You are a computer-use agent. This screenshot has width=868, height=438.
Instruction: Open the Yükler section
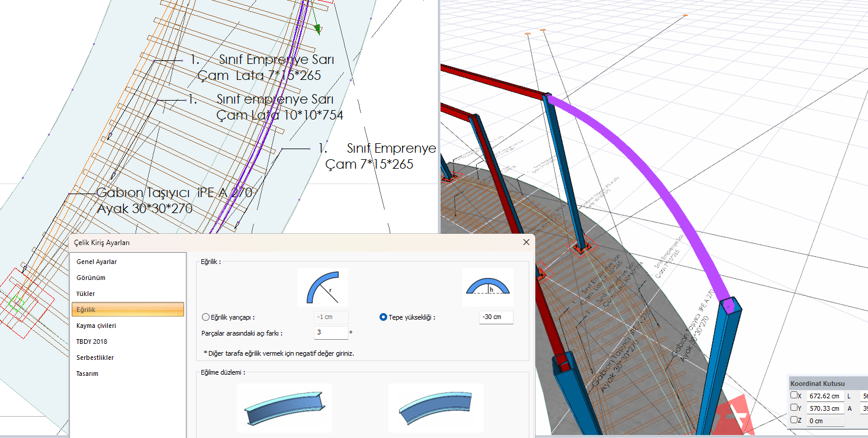click(86, 294)
